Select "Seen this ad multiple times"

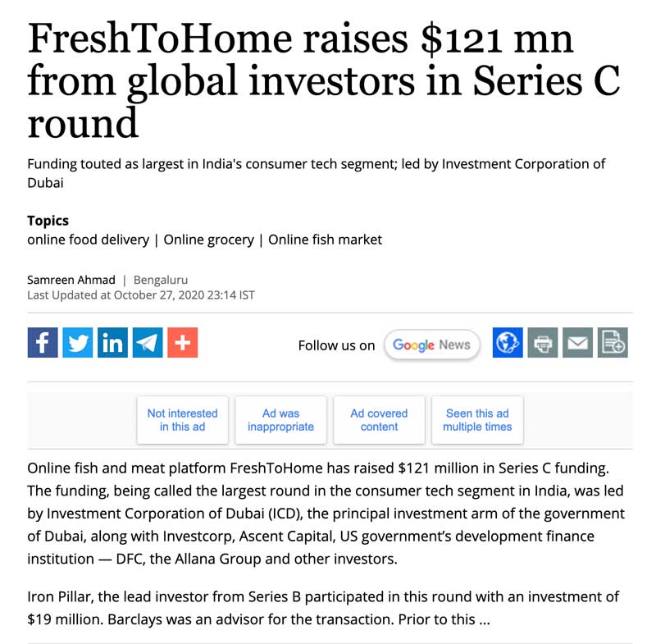click(477, 420)
